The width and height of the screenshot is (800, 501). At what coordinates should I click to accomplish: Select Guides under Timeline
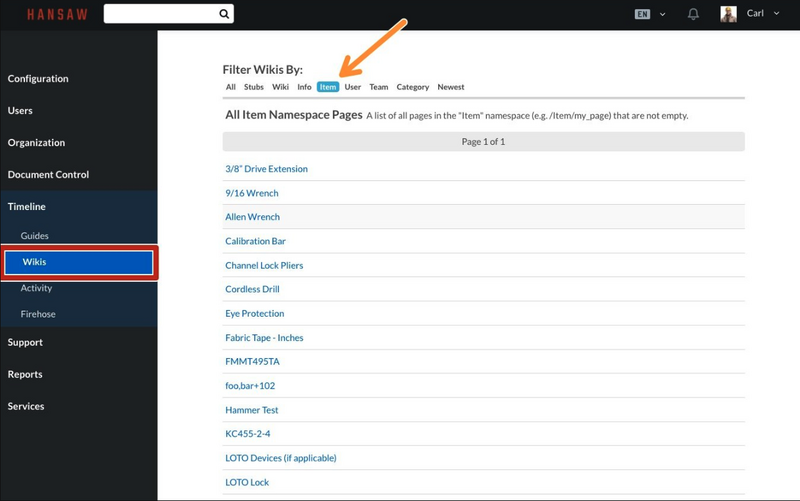tap(35, 236)
